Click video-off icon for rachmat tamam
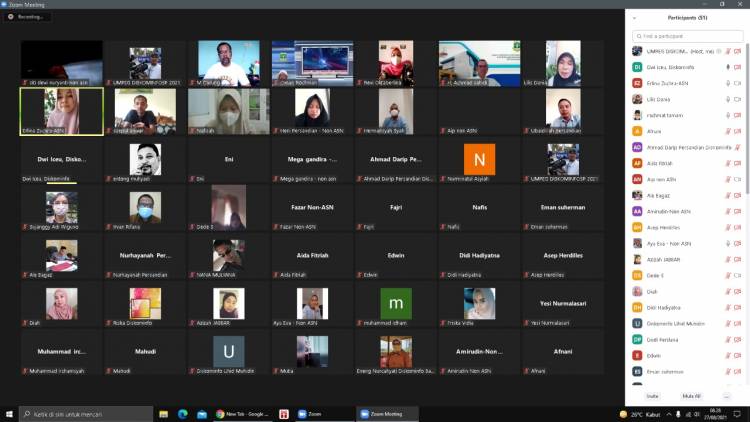 [x=738, y=115]
